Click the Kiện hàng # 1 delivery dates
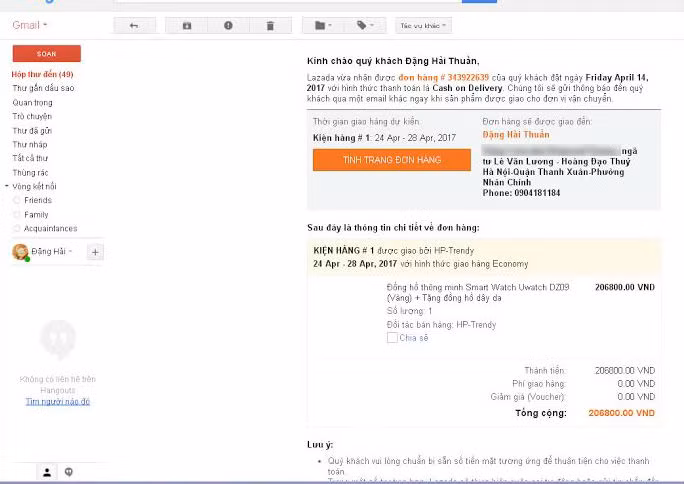684x484 pixels. point(384,138)
